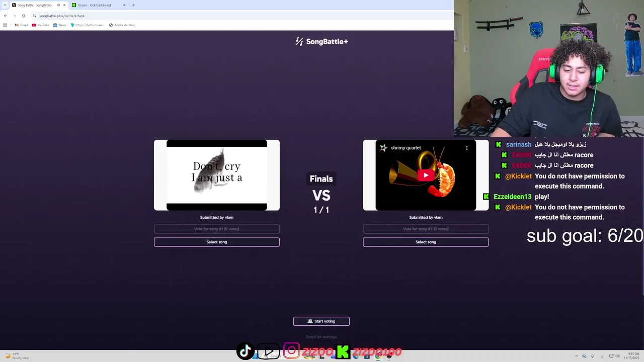Mute the Song Battle tab audio icon
This screenshot has height=362, width=644.
coord(58,5)
